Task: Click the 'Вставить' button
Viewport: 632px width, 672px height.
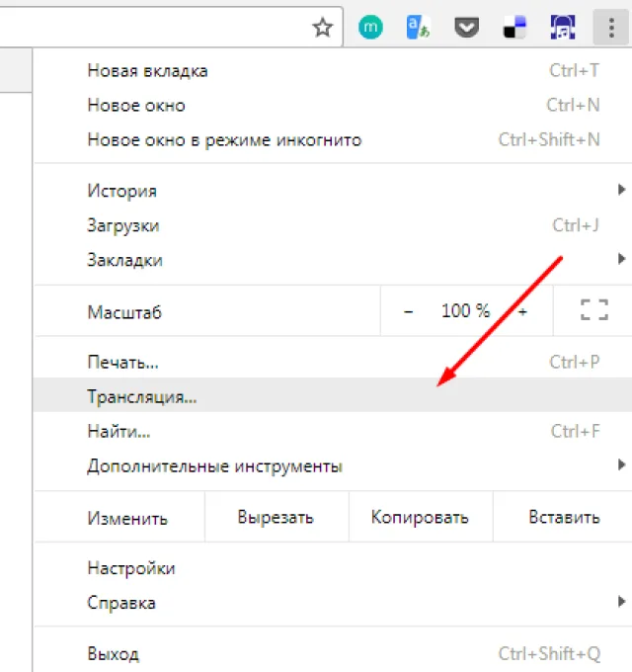Action: [x=564, y=517]
